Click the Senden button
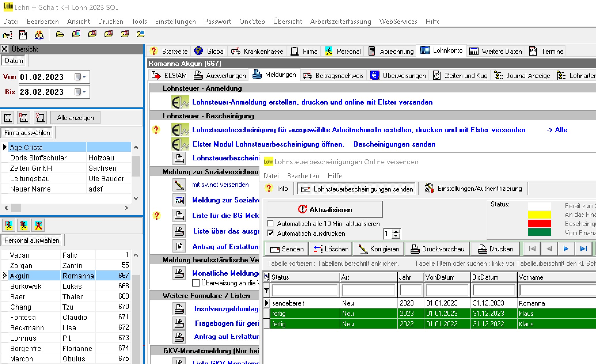The image size is (596, 364). point(287,249)
